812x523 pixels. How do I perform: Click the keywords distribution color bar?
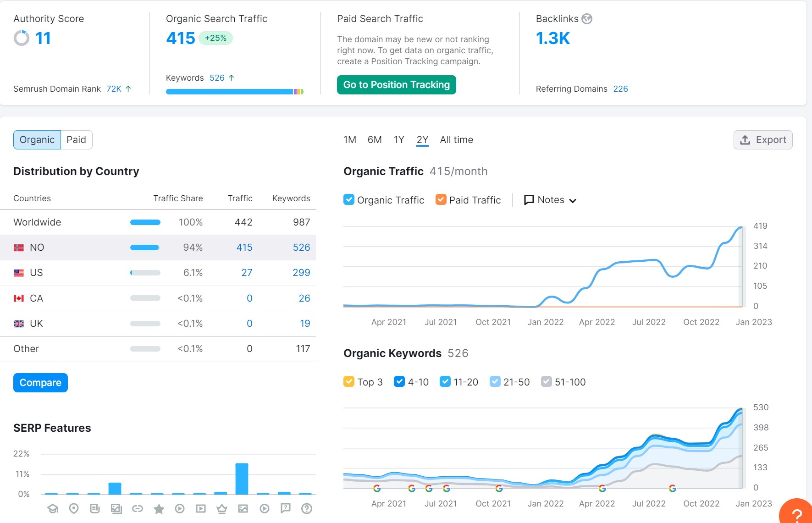coord(235,92)
